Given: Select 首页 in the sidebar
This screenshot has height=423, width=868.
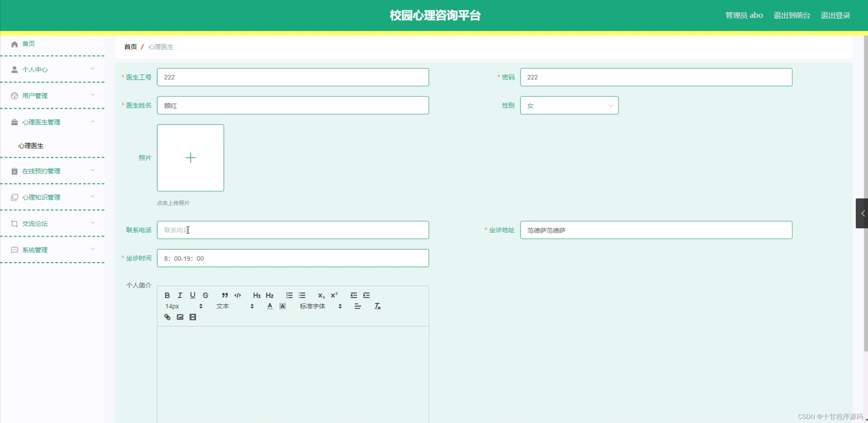Looking at the screenshot, I should click(29, 43).
